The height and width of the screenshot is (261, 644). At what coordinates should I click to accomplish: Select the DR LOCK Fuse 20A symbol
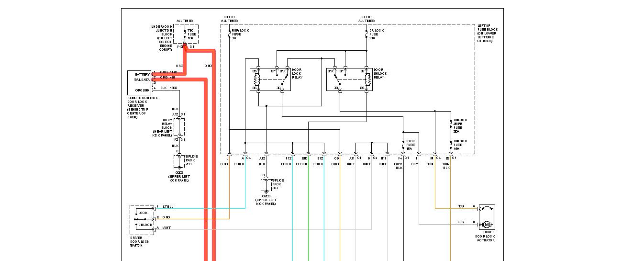tap(366, 33)
